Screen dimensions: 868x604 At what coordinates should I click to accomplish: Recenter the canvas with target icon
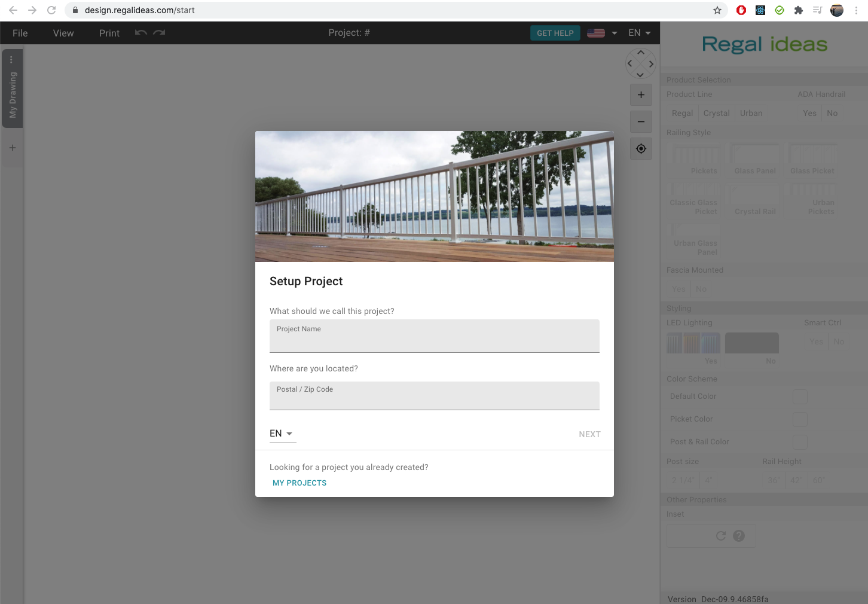[641, 149]
